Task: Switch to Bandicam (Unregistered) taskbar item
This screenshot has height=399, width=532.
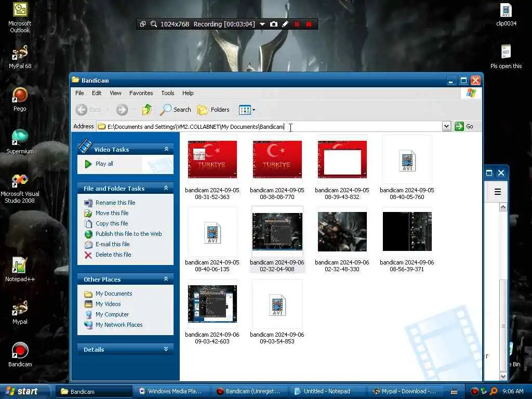Action: [249, 391]
